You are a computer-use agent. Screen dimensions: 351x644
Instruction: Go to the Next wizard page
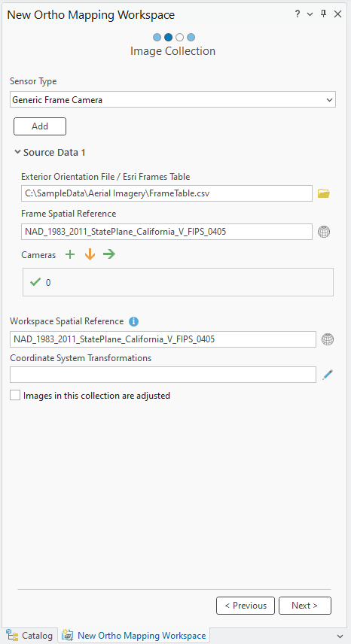click(304, 606)
